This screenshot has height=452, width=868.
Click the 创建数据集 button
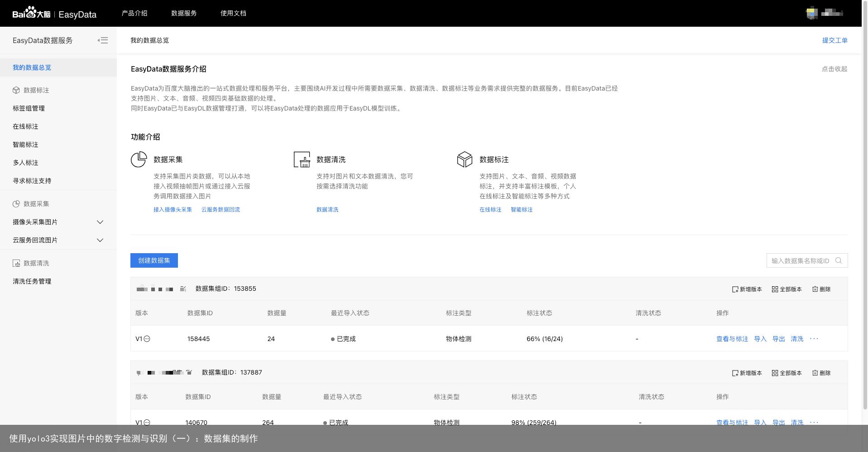(154, 260)
